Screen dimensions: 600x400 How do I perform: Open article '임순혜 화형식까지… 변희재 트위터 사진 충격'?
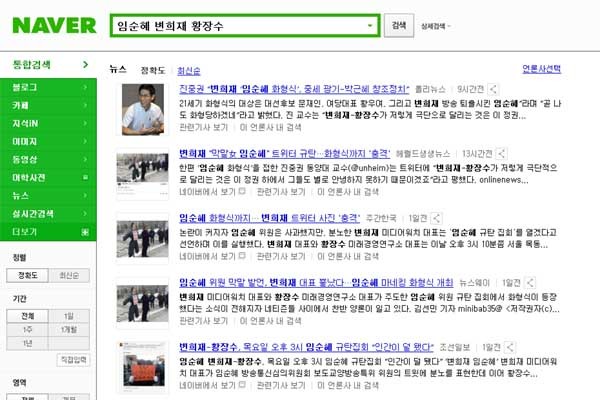click(269, 218)
